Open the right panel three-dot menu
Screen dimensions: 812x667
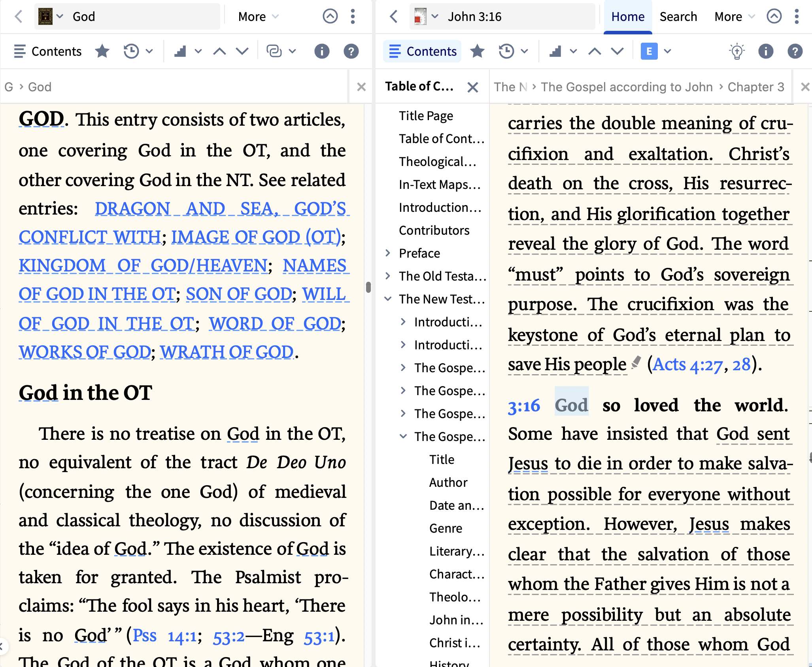tap(797, 17)
